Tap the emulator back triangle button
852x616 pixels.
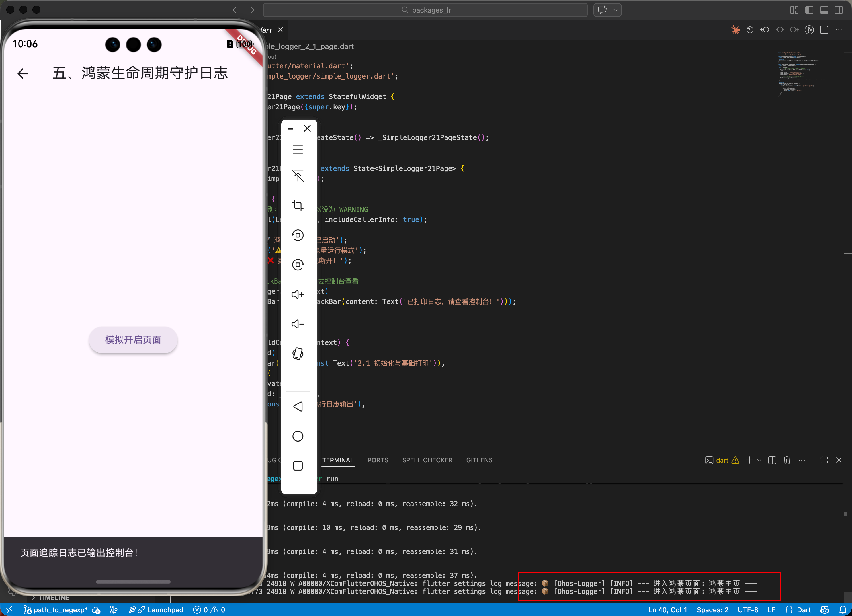298,406
